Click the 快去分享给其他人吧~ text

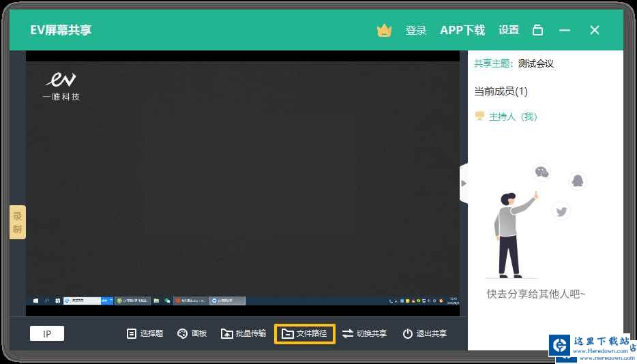(x=536, y=294)
